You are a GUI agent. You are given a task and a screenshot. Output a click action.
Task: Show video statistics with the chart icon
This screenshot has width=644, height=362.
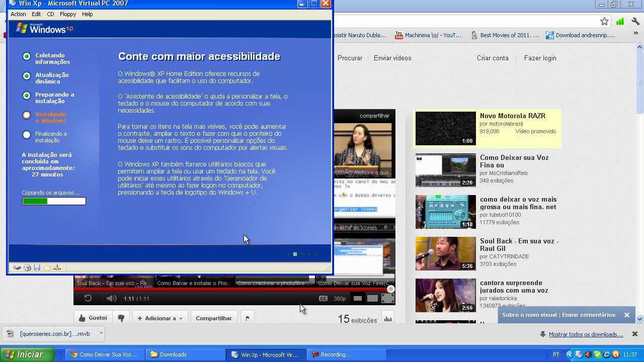pyautogui.click(x=388, y=318)
